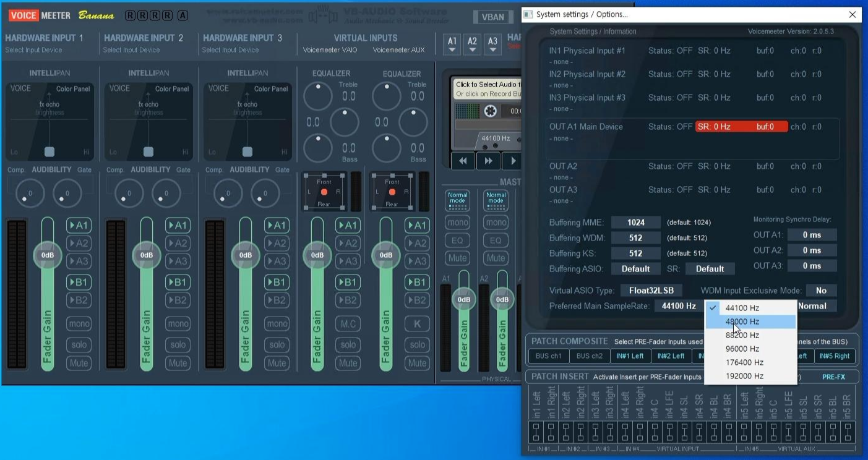Click the rewind button on the cassette recorder
This screenshot has width=868, height=460.
pyautogui.click(x=463, y=161)
